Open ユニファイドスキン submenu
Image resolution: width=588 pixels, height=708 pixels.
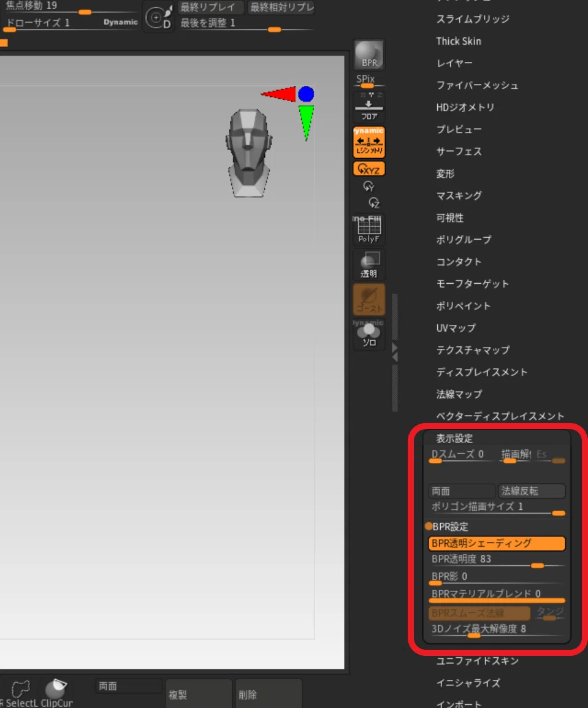click(477, 661)
